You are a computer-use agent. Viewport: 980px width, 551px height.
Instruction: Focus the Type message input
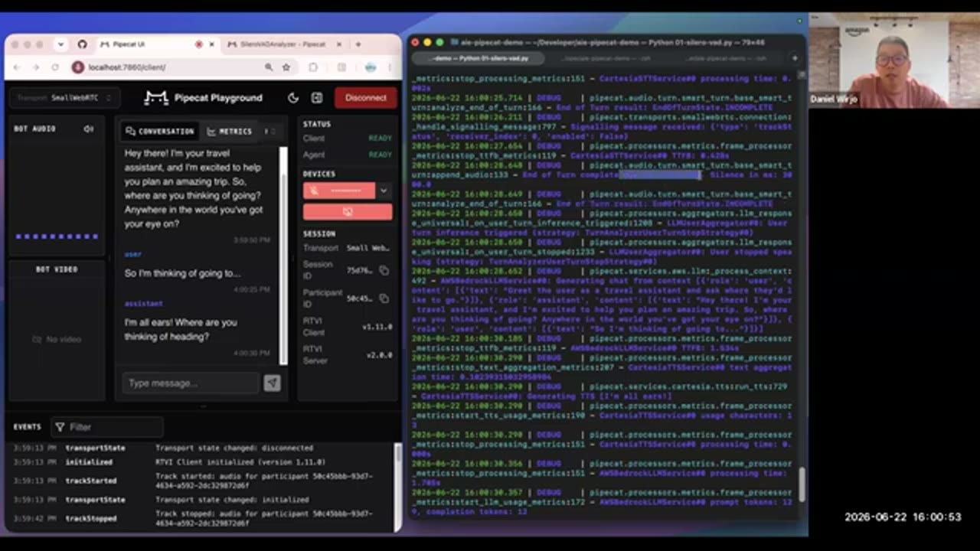[x=191, y=383]
